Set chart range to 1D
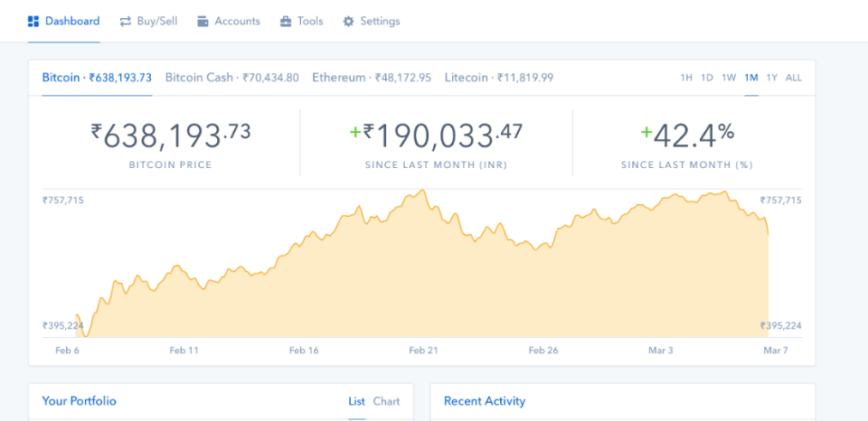Image resolution: width=868 pixels, height=421 pixels. [x=707, y=78]
